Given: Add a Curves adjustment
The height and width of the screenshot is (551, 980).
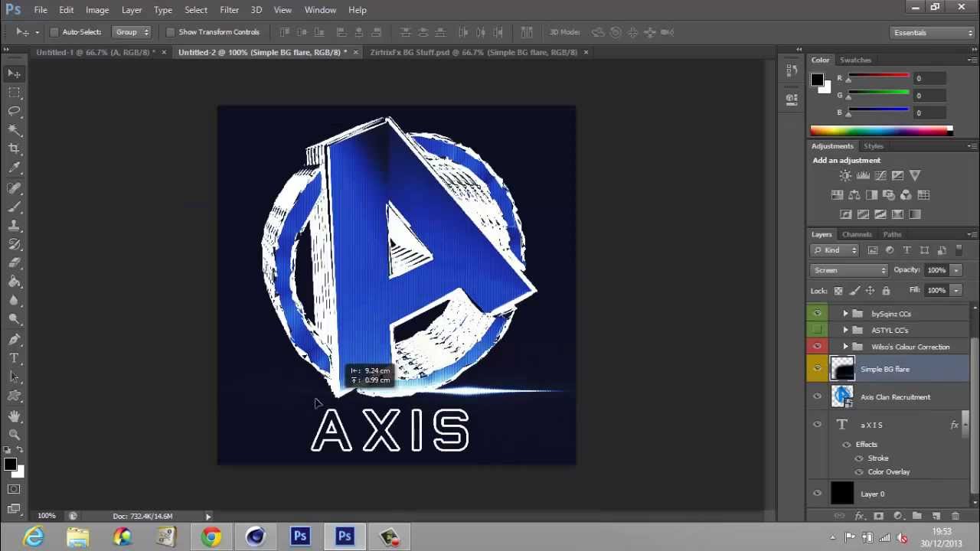Looking at the screenshot, I should pos(880,176).
